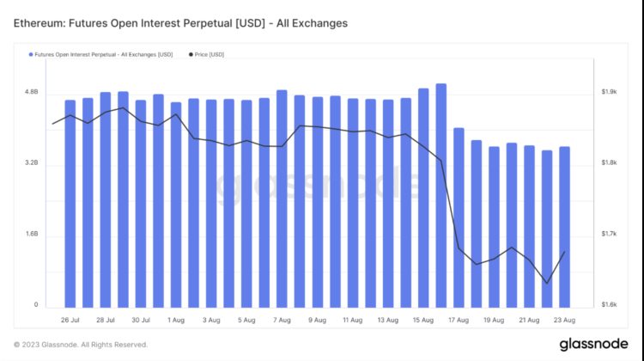Select the bar above 7 Aug
The height and width of the screenshot is (361, 644).
click(x=282, y=199)
